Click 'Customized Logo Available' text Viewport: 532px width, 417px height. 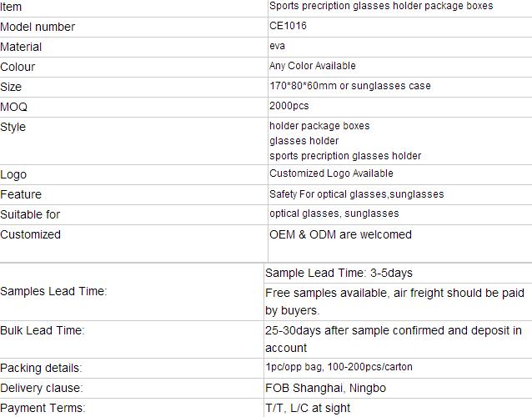click(331, 173)
